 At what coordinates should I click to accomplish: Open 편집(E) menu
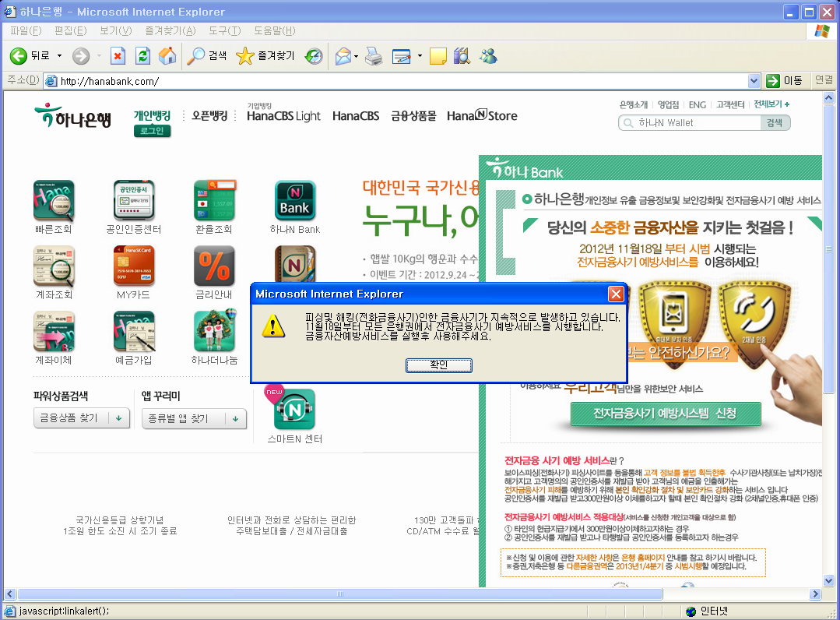click(x=70, y=30)
